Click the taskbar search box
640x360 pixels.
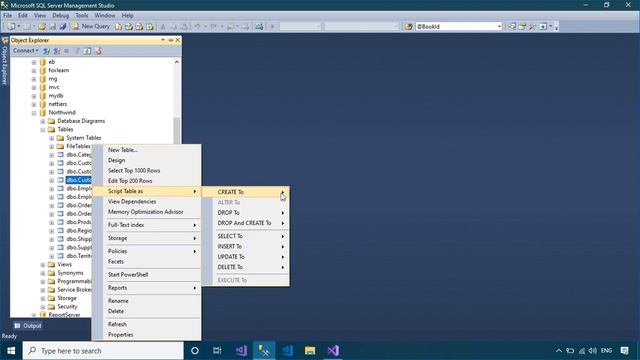(103, 351)
